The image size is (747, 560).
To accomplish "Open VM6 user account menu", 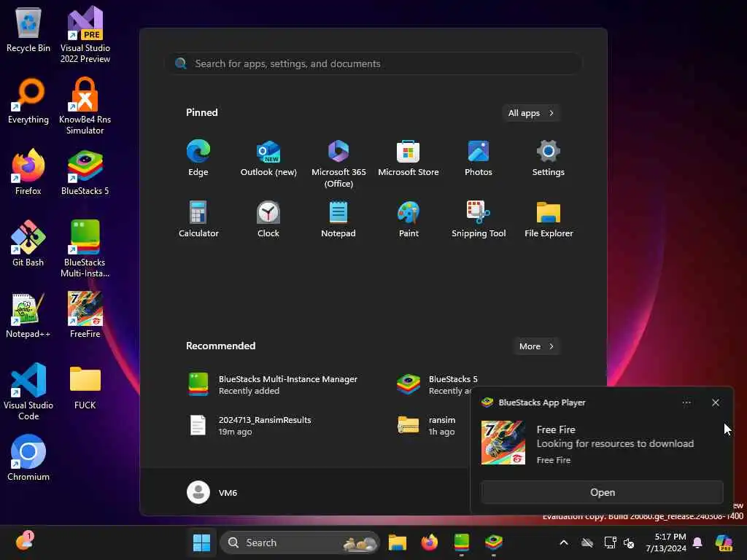I will coord(212,492).
